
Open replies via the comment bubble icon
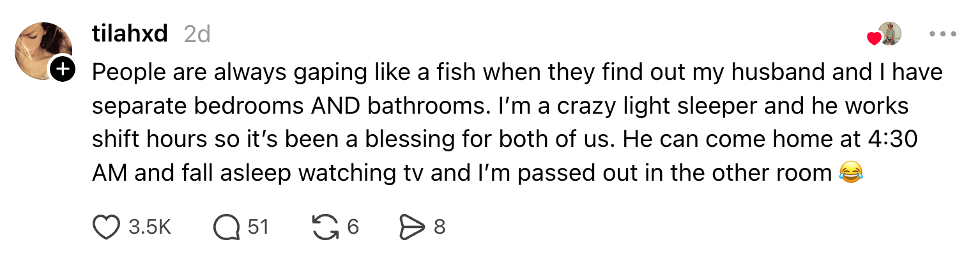click(x=226, y=227)
